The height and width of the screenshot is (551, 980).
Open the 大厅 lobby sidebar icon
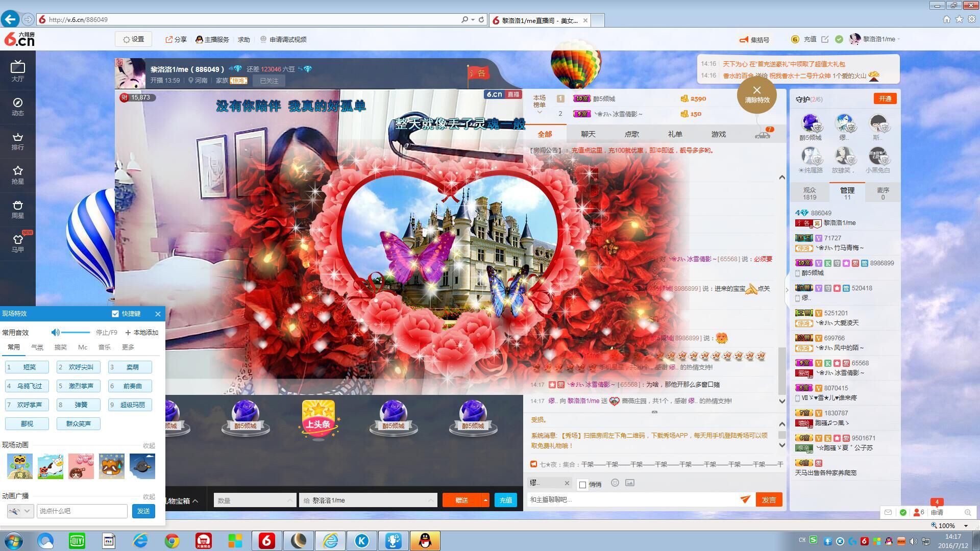coord(18,70)
